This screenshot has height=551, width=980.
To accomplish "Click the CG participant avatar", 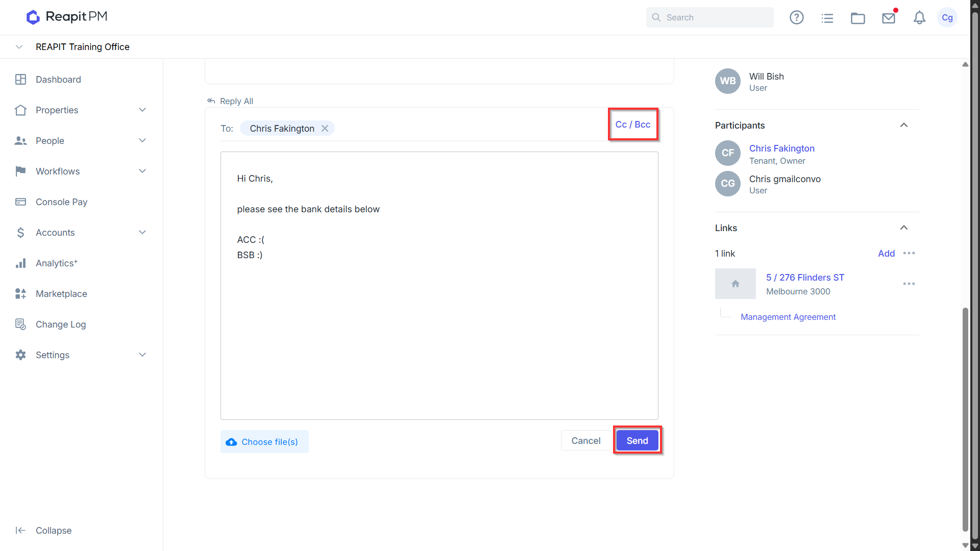I will click(x=727, y=184).
